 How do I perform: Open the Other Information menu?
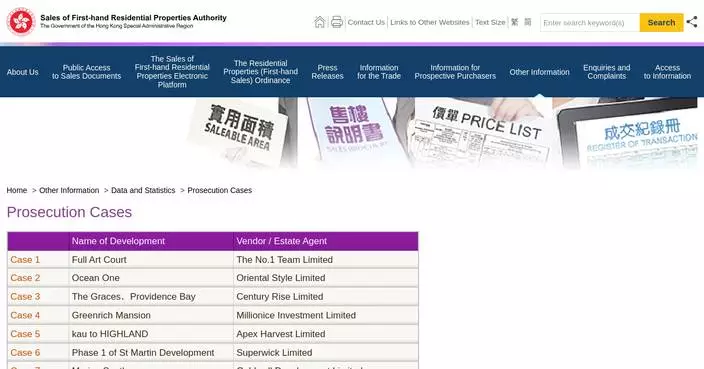pos(539,72)
